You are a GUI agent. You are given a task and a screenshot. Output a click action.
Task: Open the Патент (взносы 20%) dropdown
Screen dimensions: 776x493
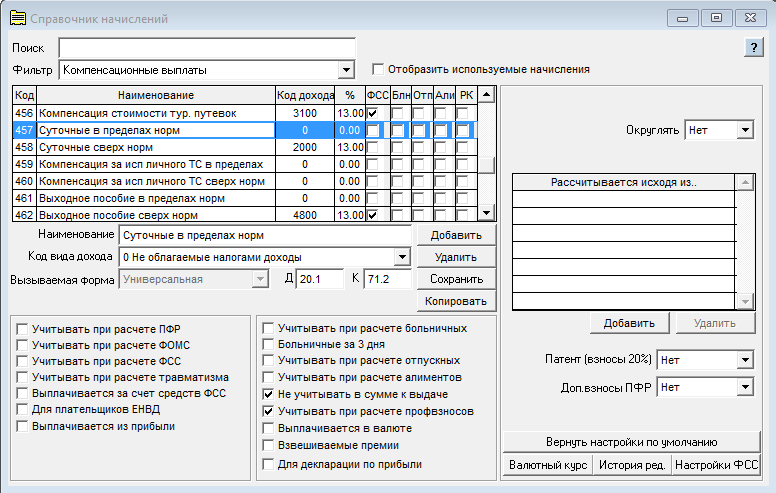coord(745,360)
